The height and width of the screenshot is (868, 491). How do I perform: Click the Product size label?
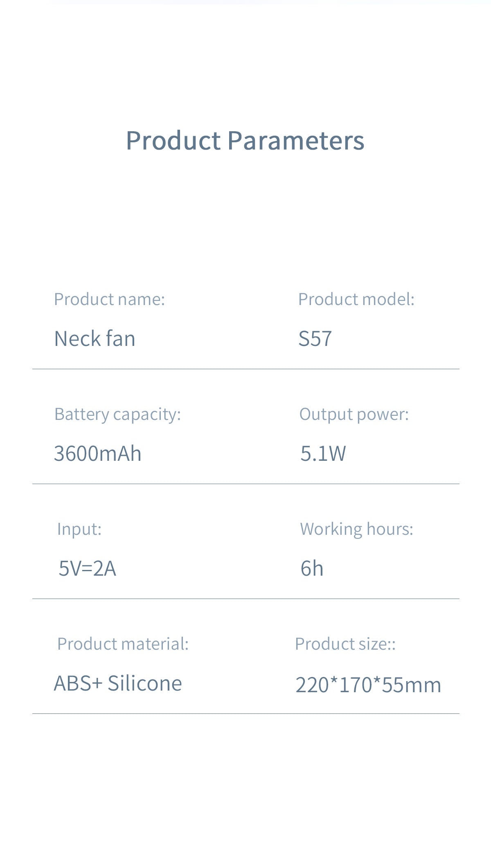(x=345, y=644)
